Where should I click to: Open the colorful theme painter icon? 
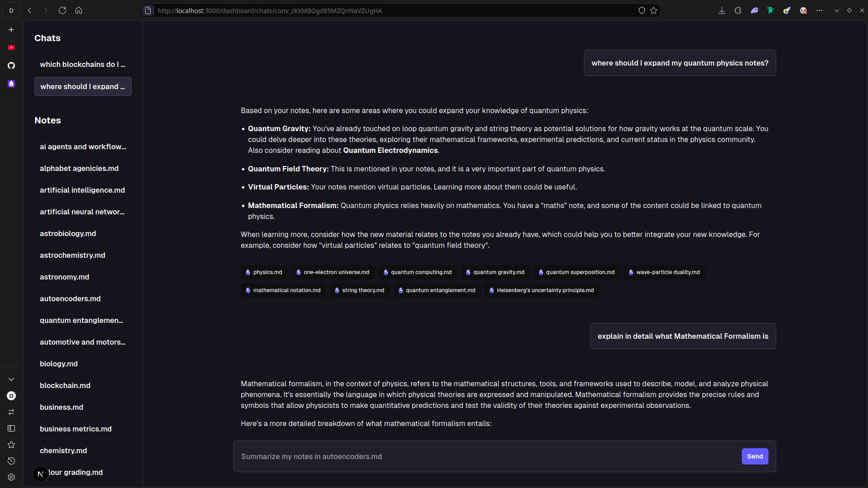tap(787, 10)
